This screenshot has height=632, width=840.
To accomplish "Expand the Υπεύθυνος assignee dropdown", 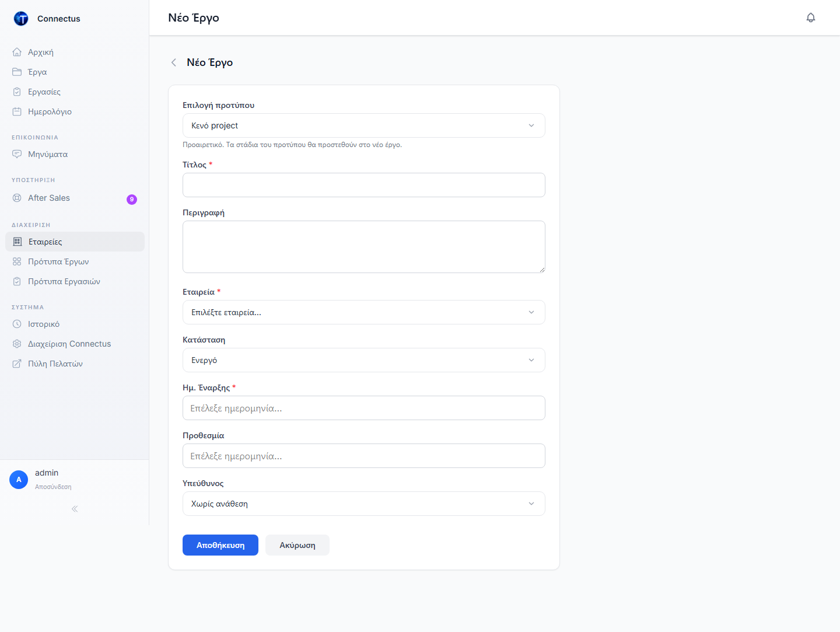I will pos(364,504).
